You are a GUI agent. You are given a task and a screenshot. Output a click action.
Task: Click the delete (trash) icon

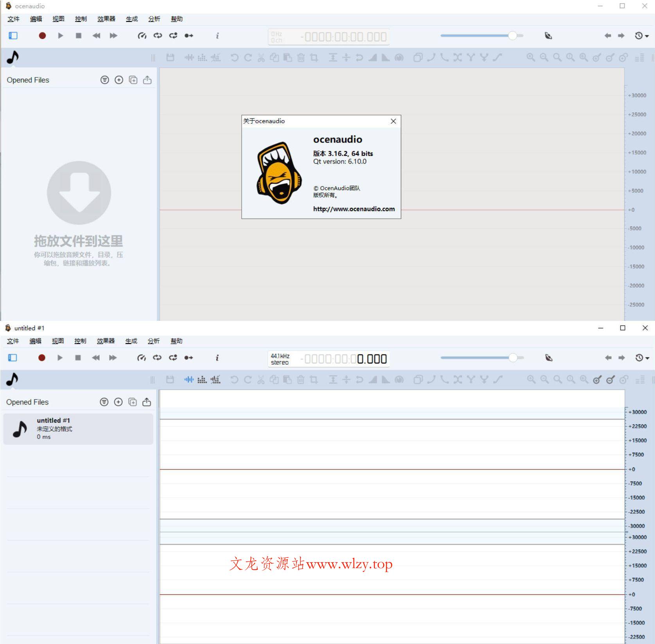(301, 58)
